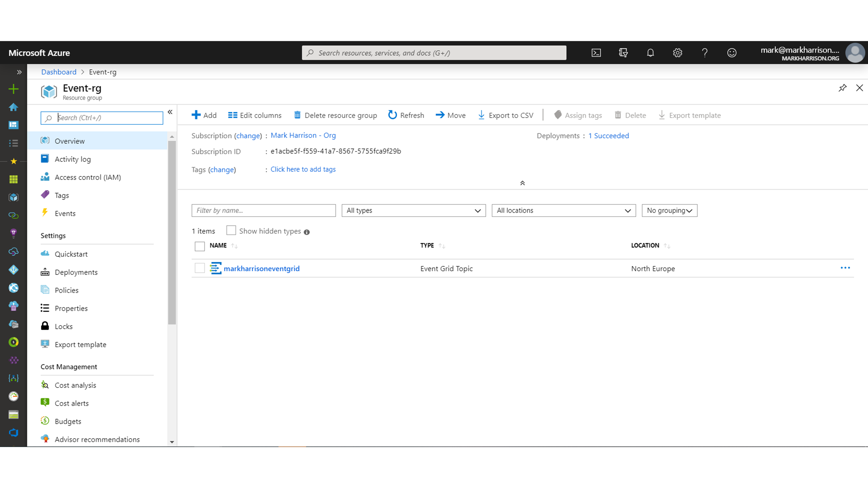This screenshot has width=868, height=488.
Task: Click the green Create a resource plus
Action: 13,89
